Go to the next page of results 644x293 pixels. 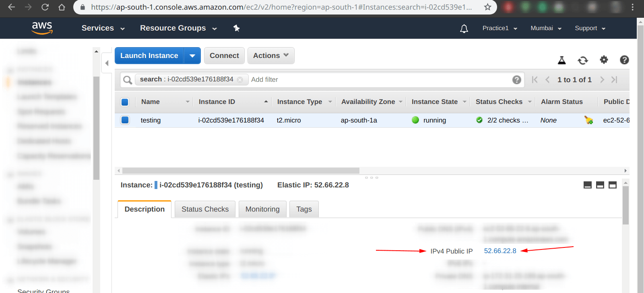pos(602,80)
